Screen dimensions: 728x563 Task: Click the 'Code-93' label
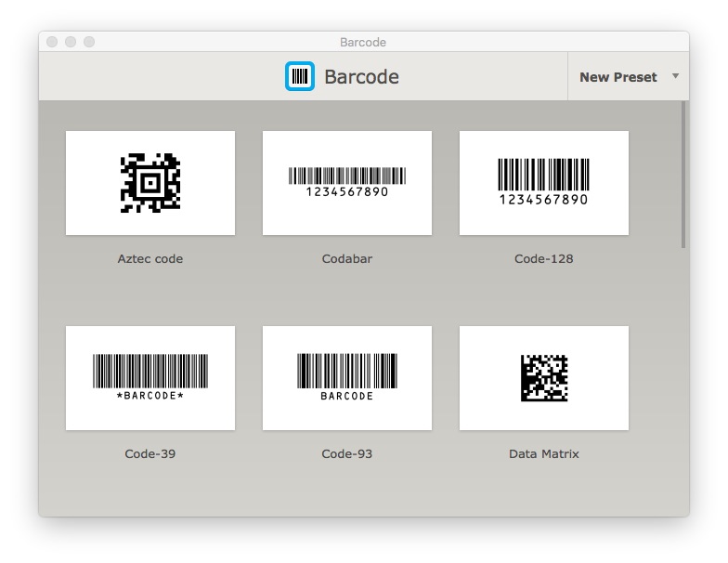[x=347, y=453]
